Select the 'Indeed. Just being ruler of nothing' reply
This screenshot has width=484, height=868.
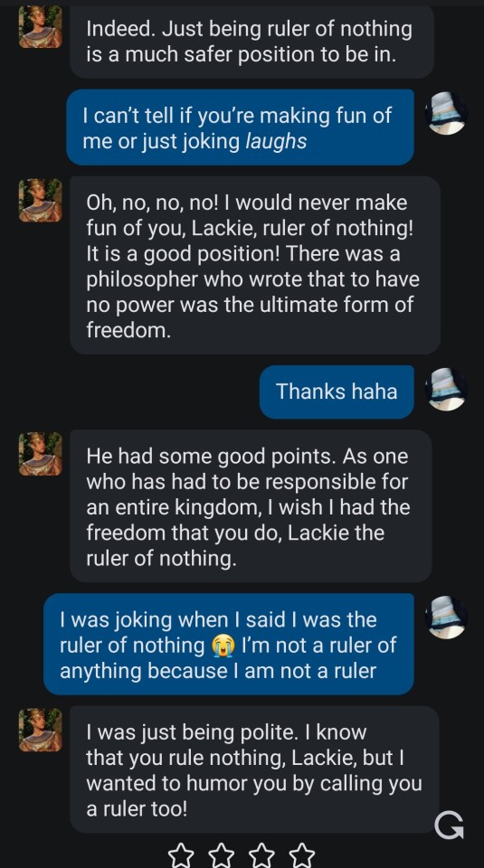click(x=252, y=42)
